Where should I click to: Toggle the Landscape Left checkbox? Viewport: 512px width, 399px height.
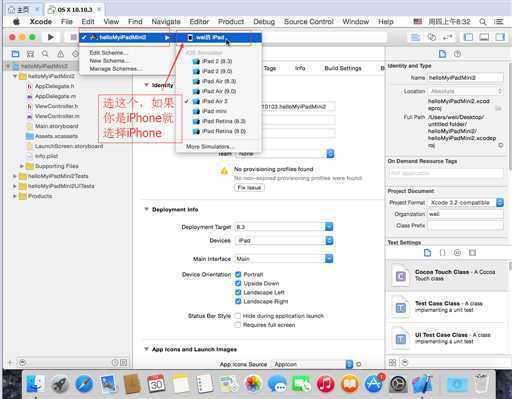tap(238, 292)
